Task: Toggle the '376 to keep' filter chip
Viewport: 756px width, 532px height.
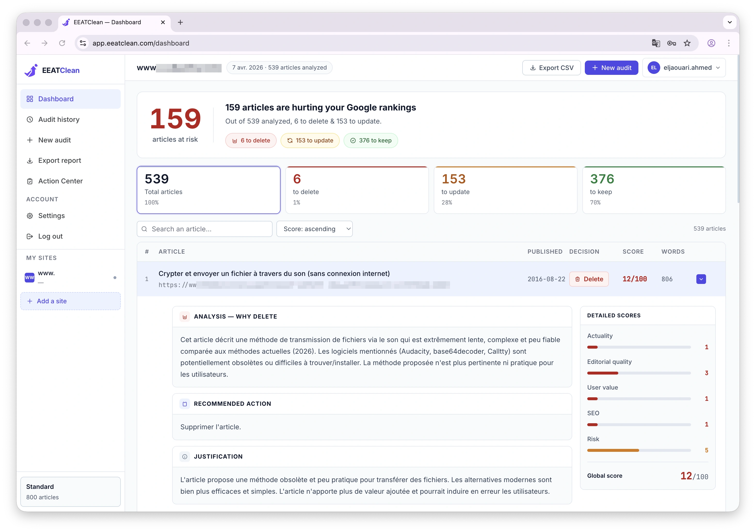Action: [x=371, y=141]
